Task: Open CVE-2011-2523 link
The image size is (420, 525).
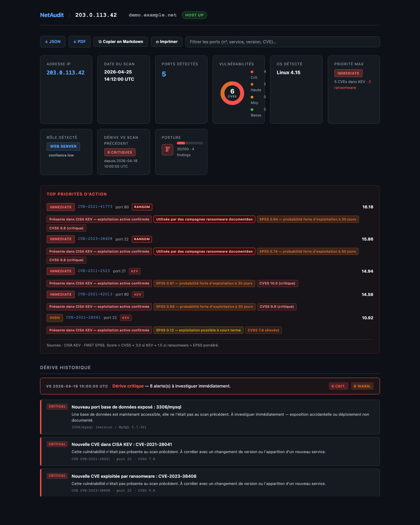Action: pyautogui.click(x=94, y=271)
